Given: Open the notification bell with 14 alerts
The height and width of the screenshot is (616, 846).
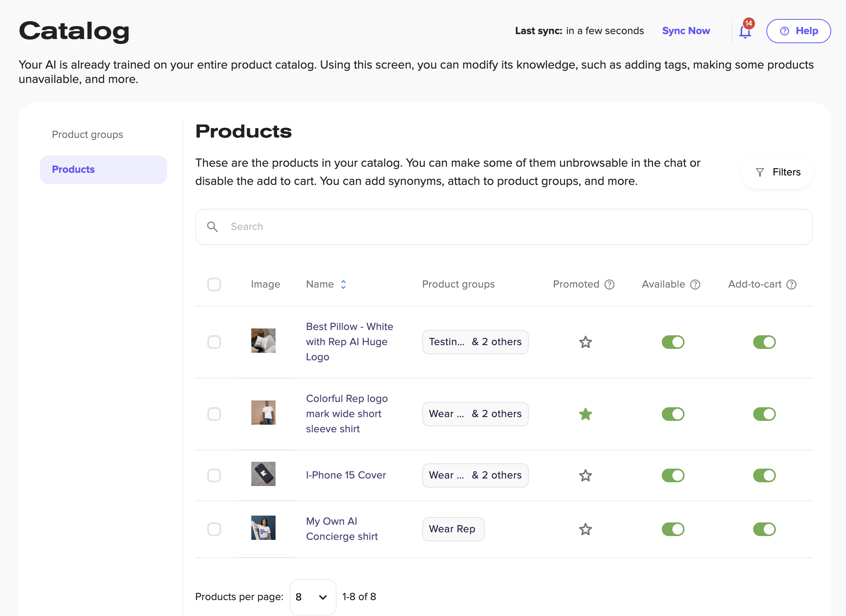Looking at the screenshot, I should 745,31.
